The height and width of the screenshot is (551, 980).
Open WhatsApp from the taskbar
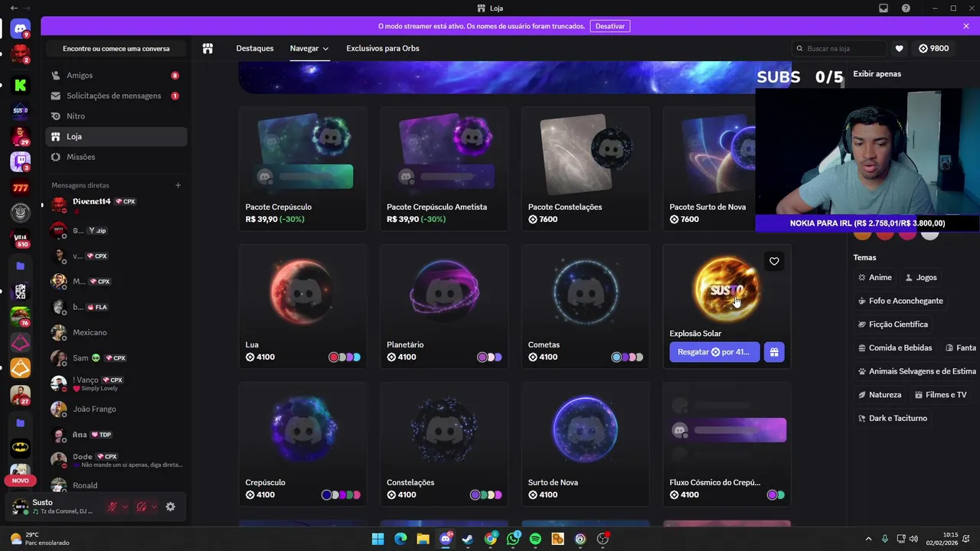coord(513,539)
